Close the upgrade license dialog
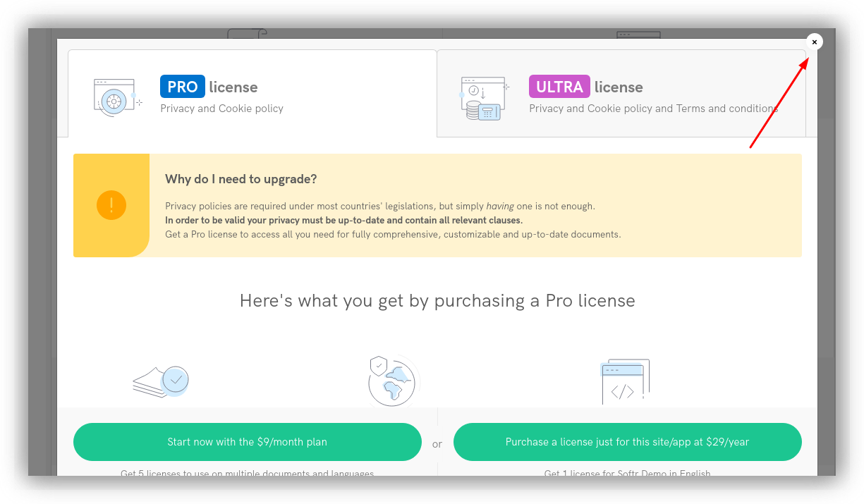This screenshot has width=864, height=504. click(x=814, y=42)
